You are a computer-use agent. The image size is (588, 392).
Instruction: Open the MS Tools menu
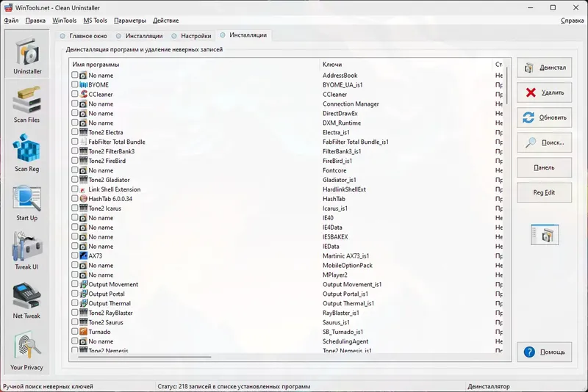[x=96, y=21]
